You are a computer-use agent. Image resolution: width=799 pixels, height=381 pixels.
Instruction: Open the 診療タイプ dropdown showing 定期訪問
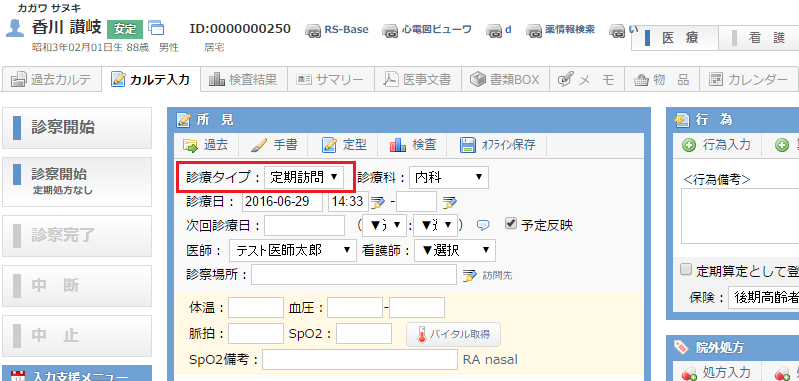303,177
